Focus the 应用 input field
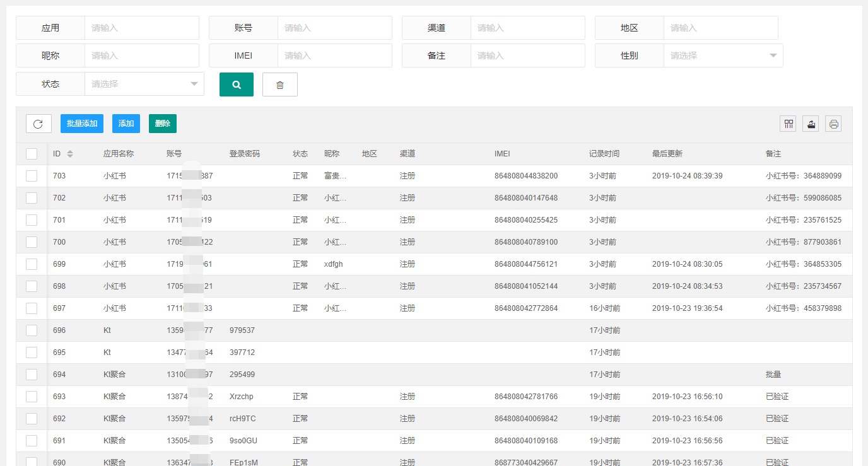Image resolution: width=868 pixels, height=466 pixels. pyautogui.click(x=142, y=28)
